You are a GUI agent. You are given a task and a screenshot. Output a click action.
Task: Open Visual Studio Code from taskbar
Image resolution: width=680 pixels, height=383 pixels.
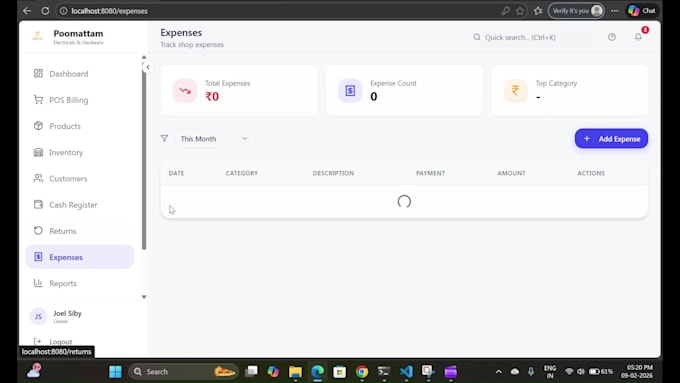click(x=406, y=372)
